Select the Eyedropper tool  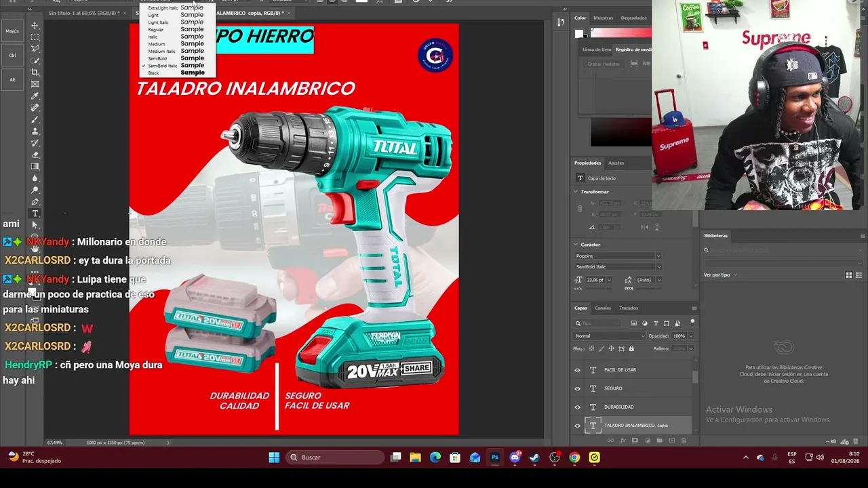click(x=35, y=96)
